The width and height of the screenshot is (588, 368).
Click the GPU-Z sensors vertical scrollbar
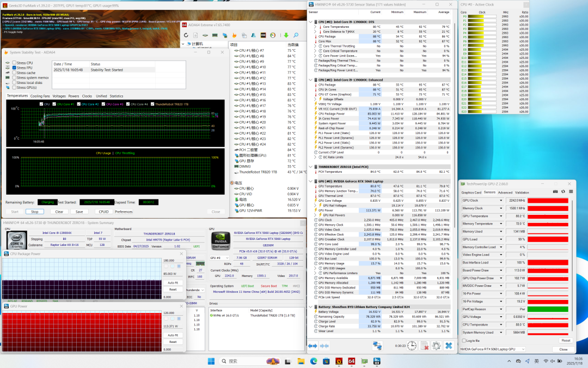tap(573, 265)
